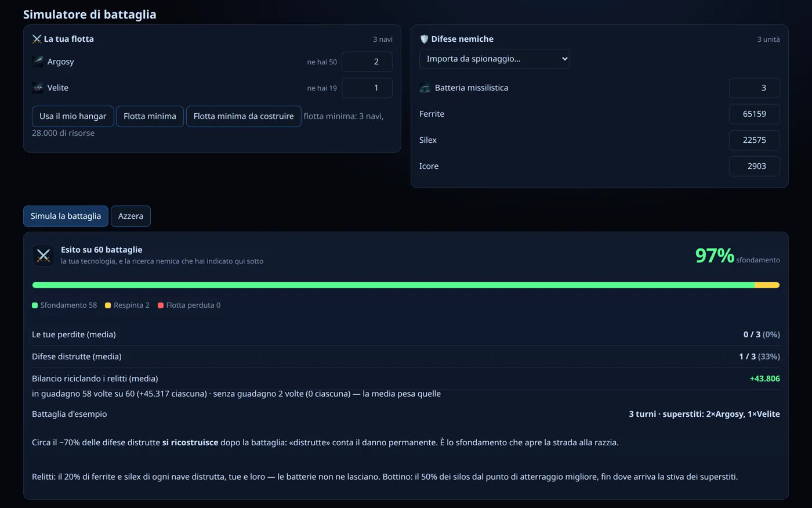
Task: Click the Batteria missilistica defense icon
Action: click(425, 88)
